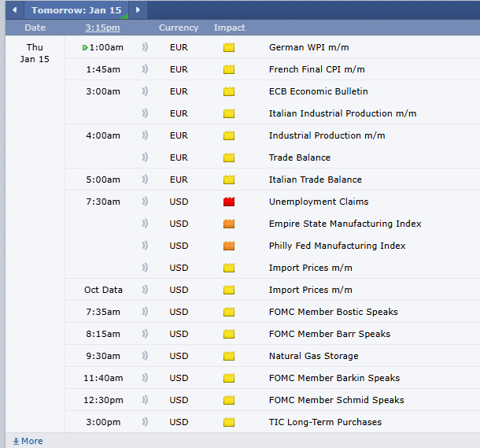The height and width of the screenshot is (448, 480).
Task: Toggle sound alert for Unemployment Claims
Action: (x=145, y=202)
